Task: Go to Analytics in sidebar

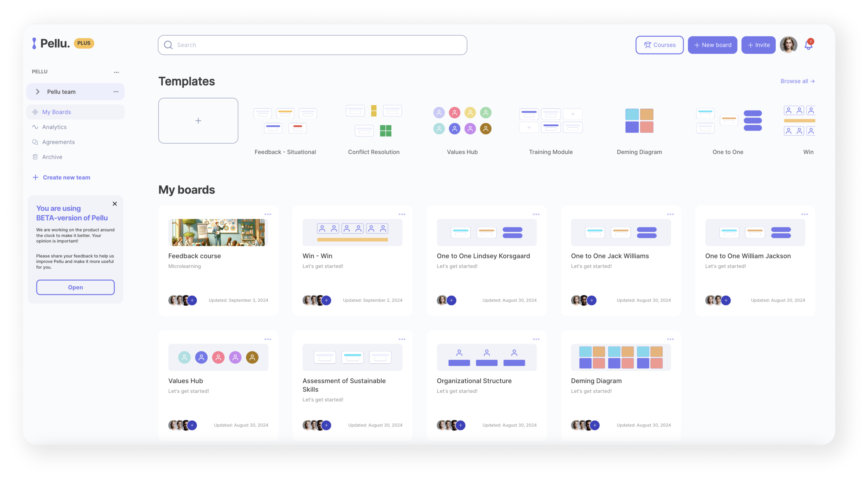Action: pos(54,127)
